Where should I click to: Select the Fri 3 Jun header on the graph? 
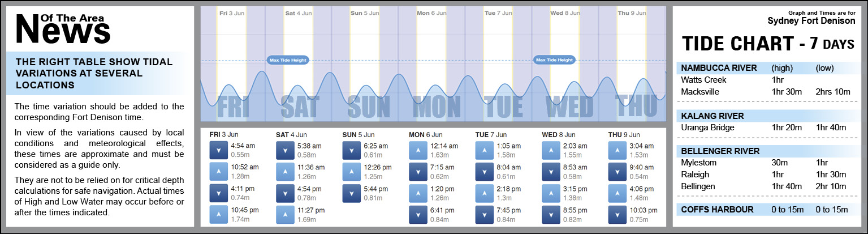[231, 12]
